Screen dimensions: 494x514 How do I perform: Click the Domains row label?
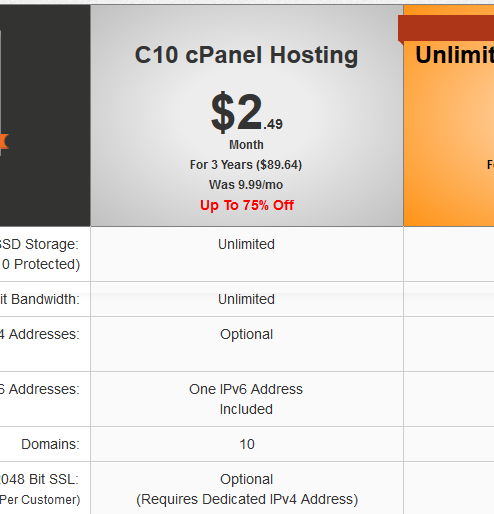pyautogui.click(x=50, y=444)
